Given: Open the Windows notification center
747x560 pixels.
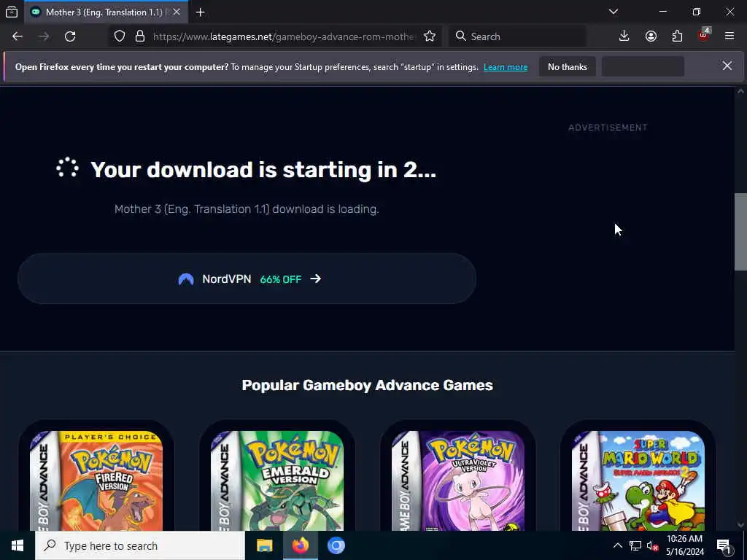Looking at the screenshot, I should click(724, 545).
